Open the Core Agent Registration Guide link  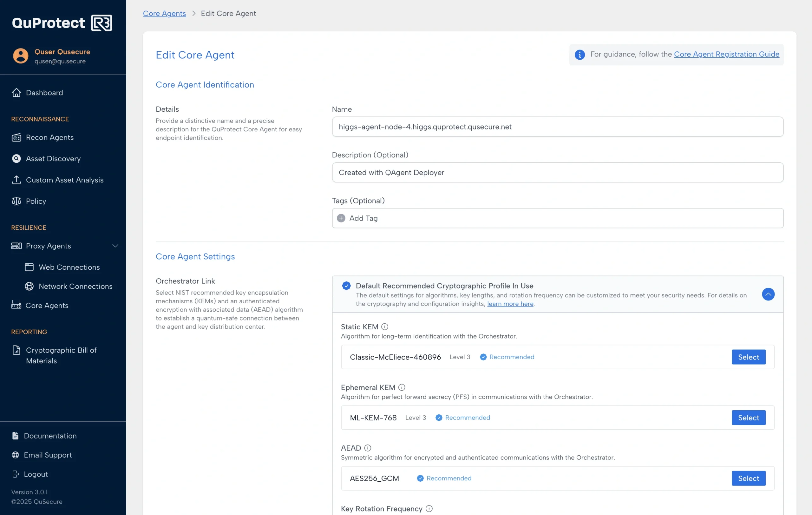pyautogui.click(x=726, y=54)
